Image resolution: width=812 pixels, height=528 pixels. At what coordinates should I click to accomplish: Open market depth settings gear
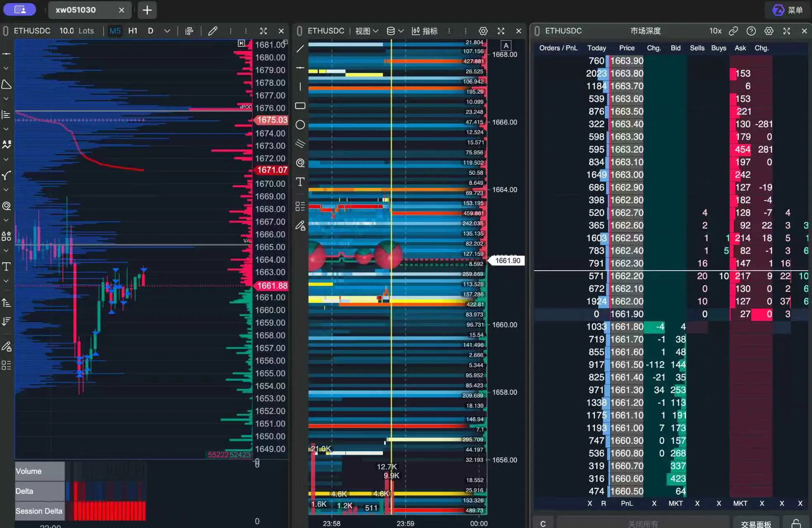tap(769, 31)
